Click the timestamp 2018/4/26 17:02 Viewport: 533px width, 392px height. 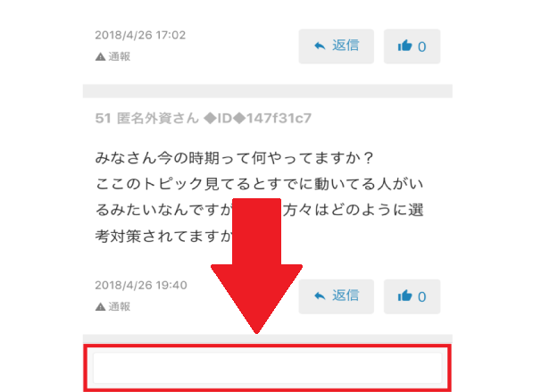140,35
